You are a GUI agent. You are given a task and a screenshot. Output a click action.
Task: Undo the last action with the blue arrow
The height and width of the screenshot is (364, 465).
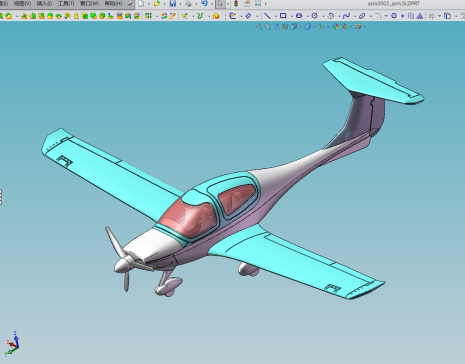coord(204,4)
